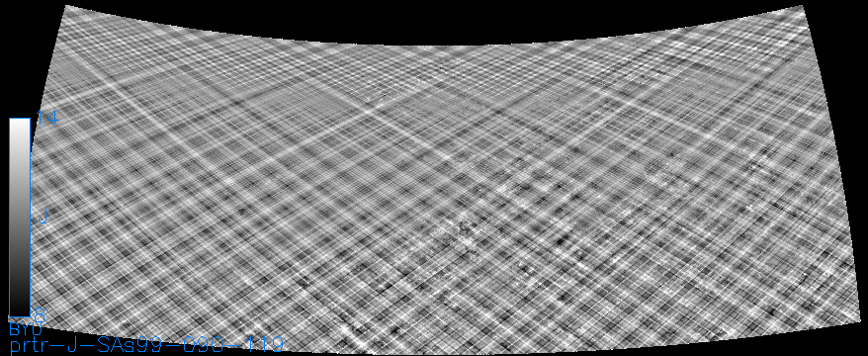Viewport: 868px width, 356px height.
Task: Click the upper-left corner of warped image
Action: (66, 6)
